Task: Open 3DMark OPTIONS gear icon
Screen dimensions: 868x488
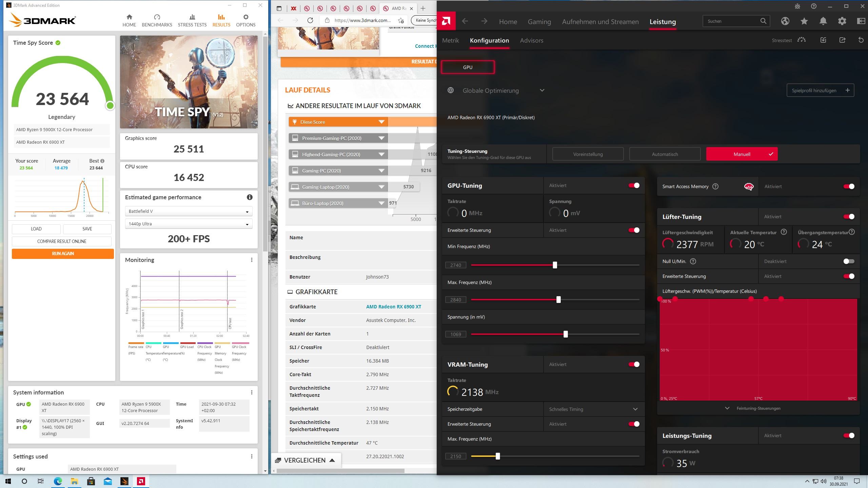Action: [246, 17]
